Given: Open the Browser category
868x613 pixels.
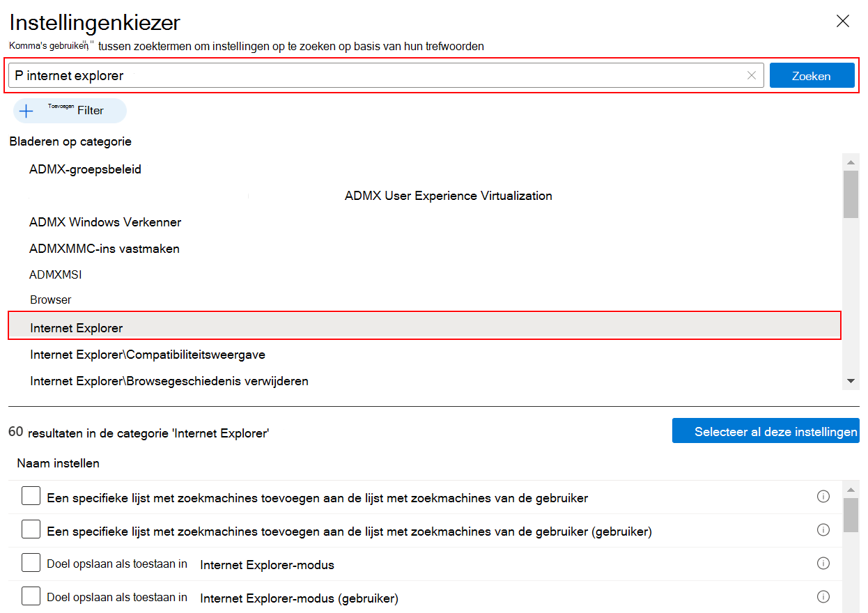Looking at the screenshot, I should click(51, 300).
